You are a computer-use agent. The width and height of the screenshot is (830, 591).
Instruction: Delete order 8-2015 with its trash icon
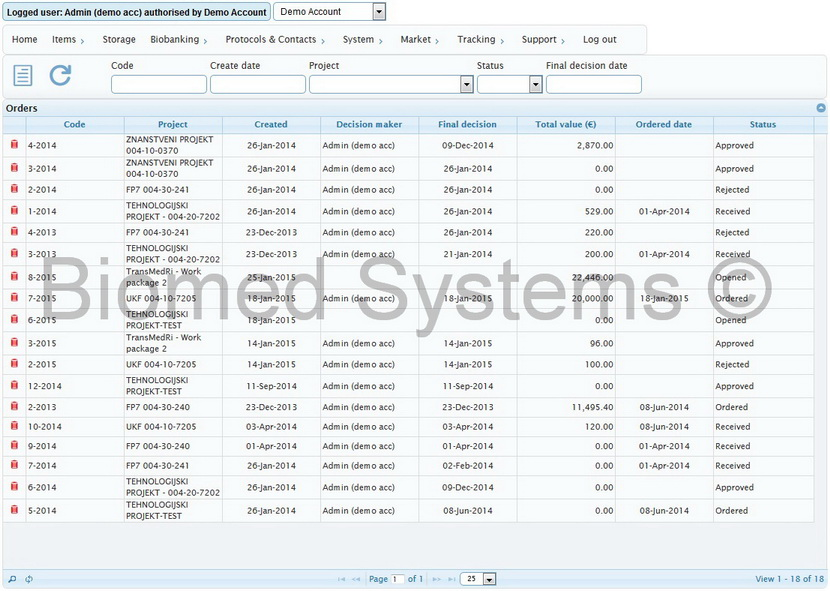(x=12, y=275)
